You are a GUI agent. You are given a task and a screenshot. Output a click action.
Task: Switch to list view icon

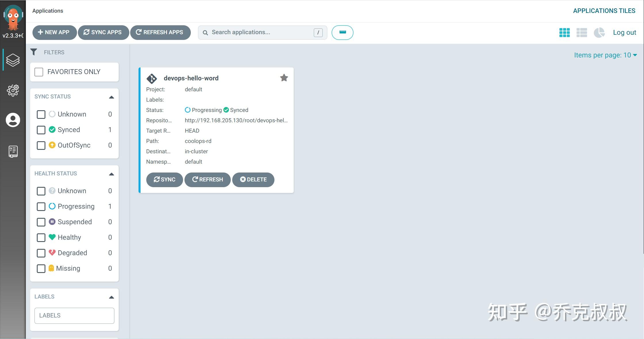click(582, 32)
